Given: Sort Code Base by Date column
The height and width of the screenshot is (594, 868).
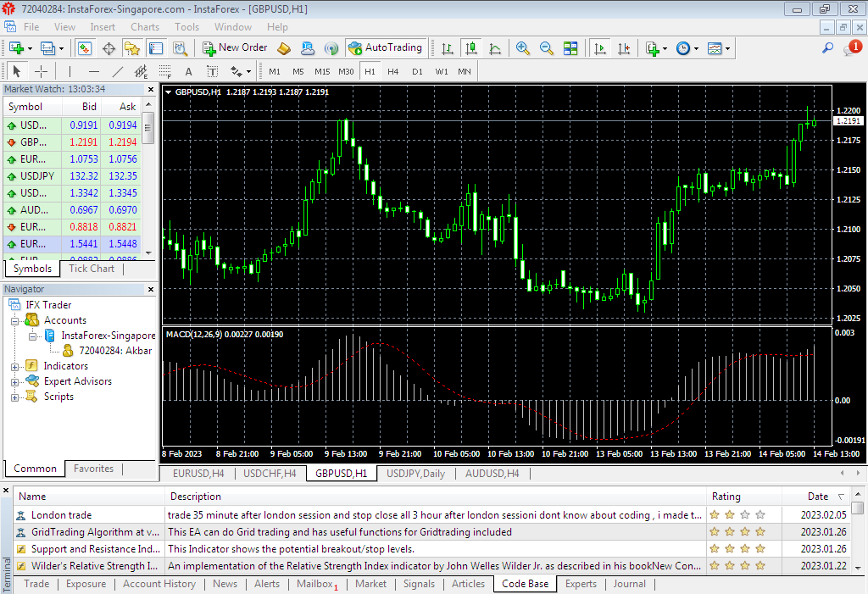Looking at the screenshot, I should click(818, 497).
